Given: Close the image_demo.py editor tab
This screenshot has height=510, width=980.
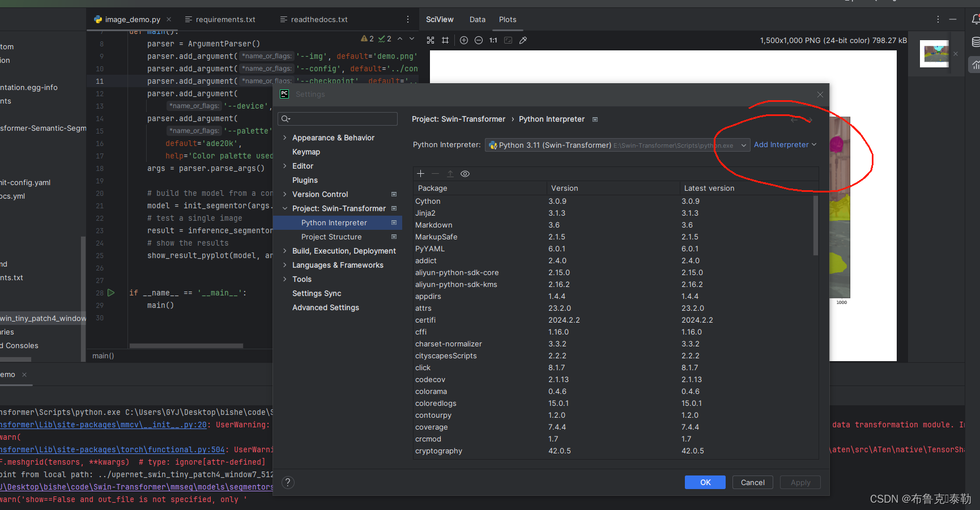Looking at the screenshot, I should tap(169, 19).
